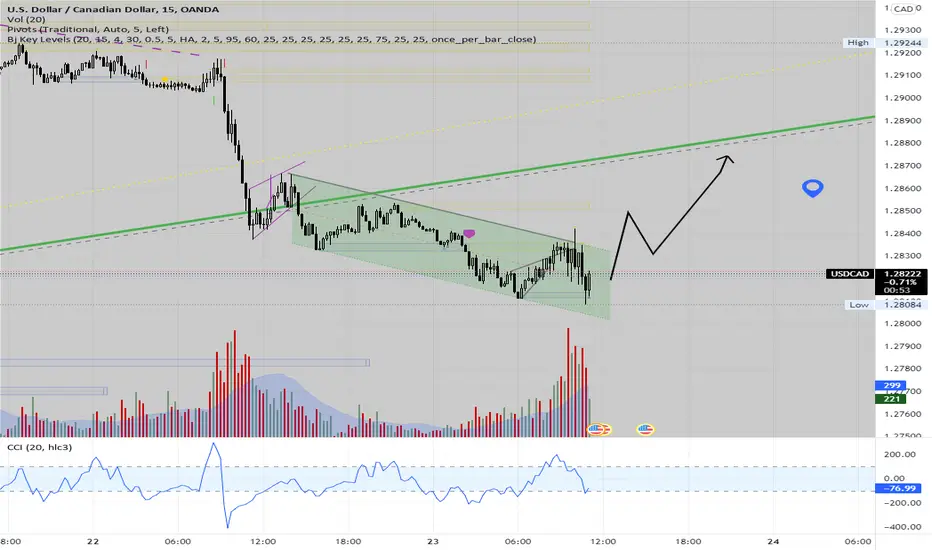
Task: Open the standalone US flag economic event icon
Action: point(645,429)
